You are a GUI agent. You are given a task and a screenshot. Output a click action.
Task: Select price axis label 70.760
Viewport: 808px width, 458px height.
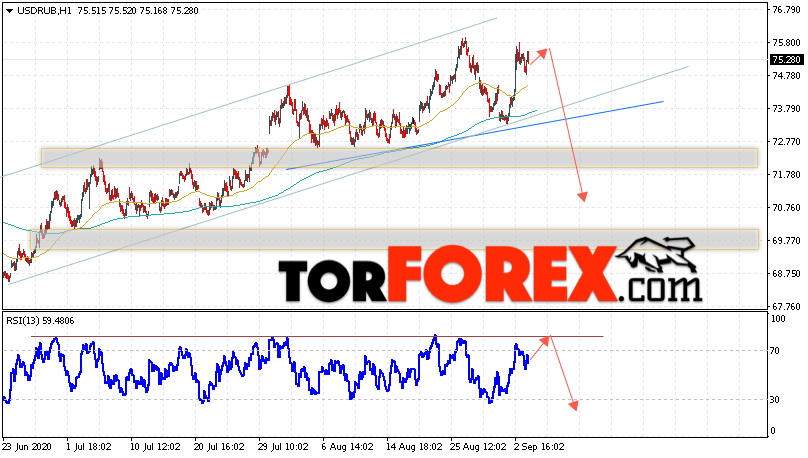pyautogui.click(x=786, y=208)
